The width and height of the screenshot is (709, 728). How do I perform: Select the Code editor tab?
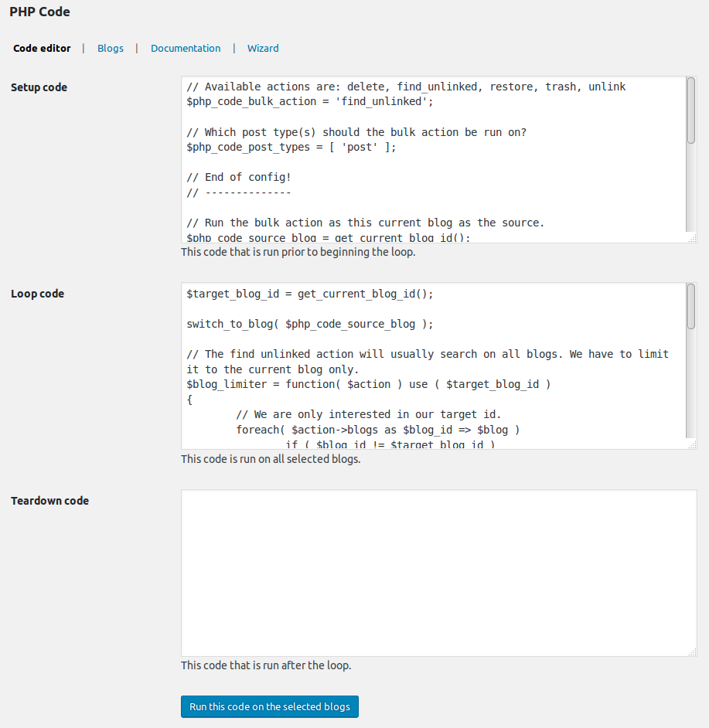pyautogui.click(x=42, y=48)
